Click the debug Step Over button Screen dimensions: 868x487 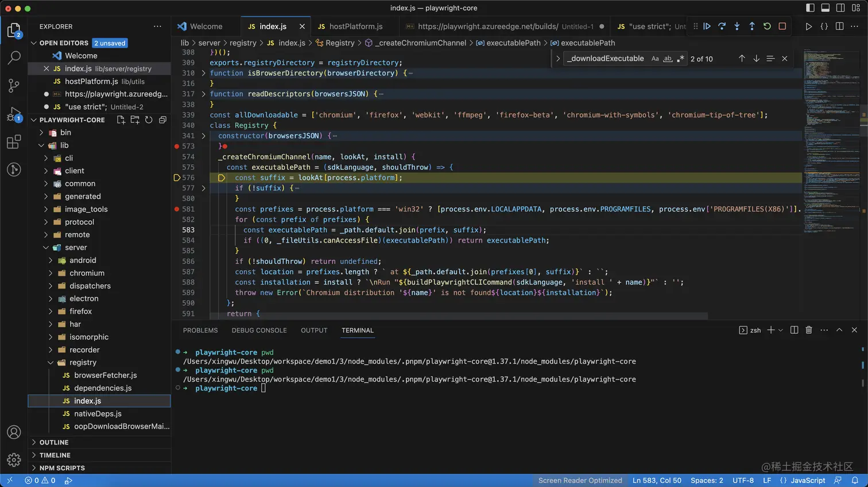coord(722,26)
